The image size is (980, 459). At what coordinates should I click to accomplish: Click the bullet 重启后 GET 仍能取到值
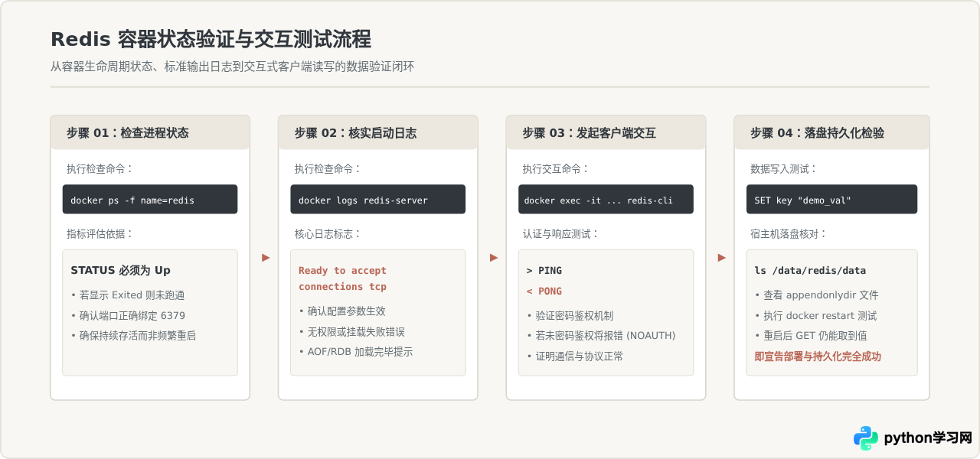pyautogui.click(x=811, y=336)
